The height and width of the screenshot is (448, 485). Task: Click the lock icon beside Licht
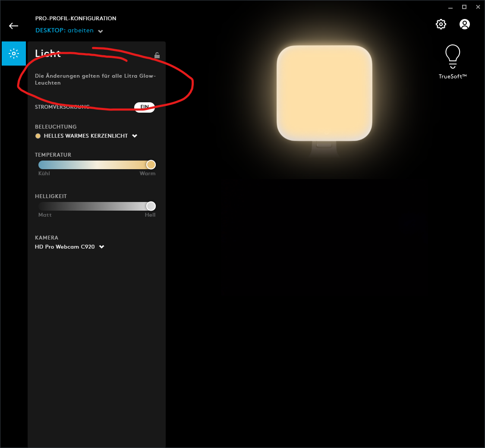pyautogui.click(x=157, y=55)
